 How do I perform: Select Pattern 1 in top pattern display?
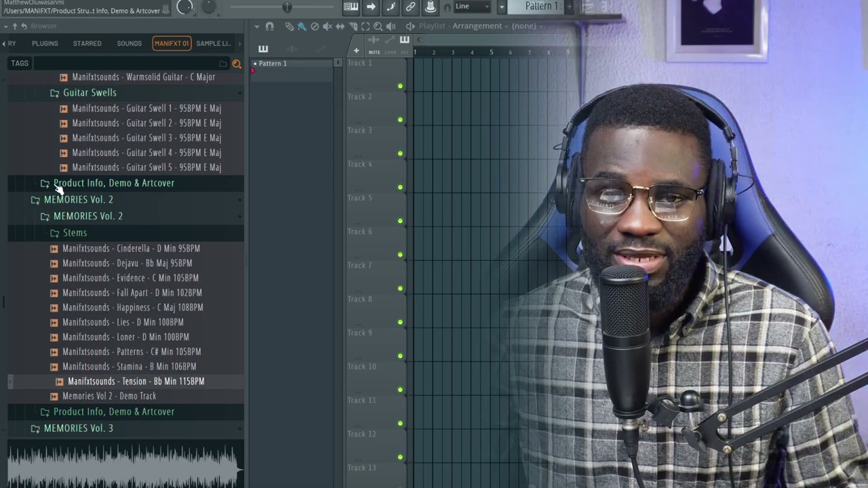[x=542, y=6]
